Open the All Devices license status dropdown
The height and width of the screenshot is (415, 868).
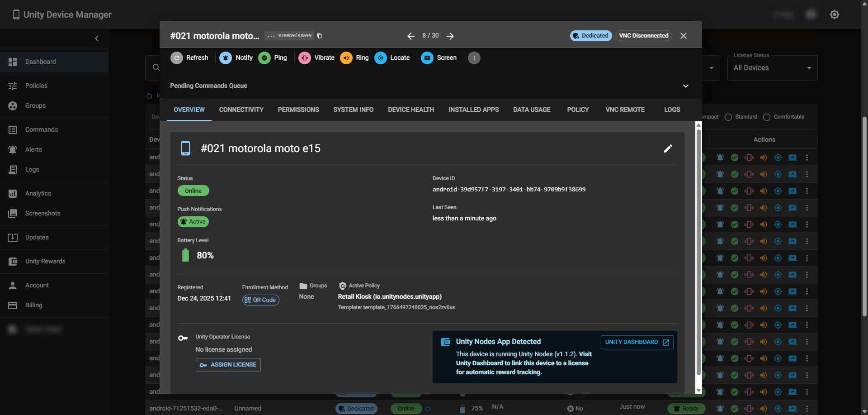772,68
